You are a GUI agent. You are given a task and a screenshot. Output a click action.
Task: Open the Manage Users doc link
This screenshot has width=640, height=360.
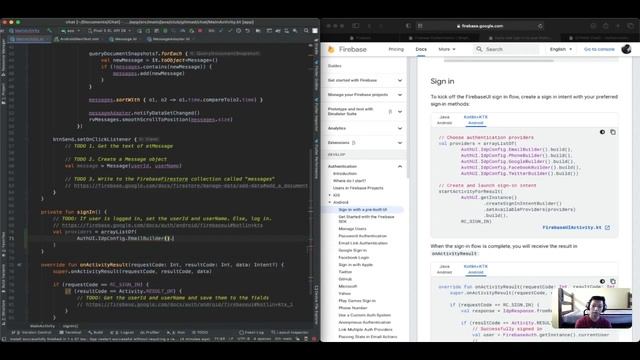point(352,229)
